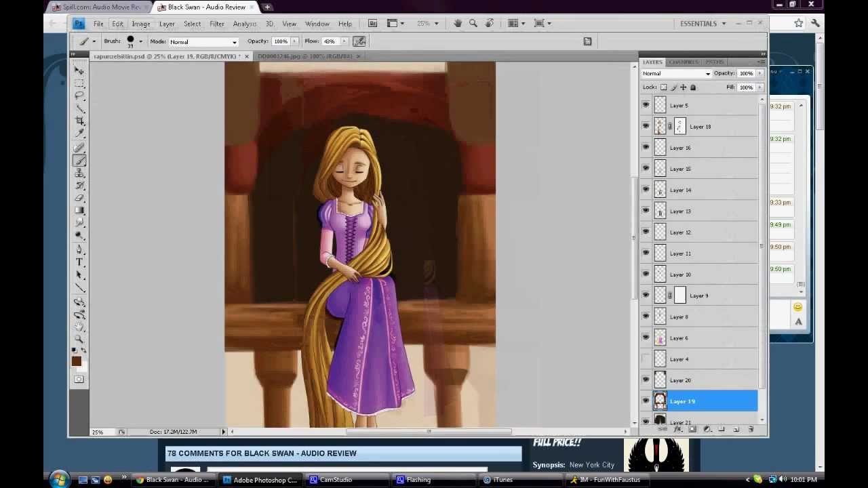Show Layer 4 by enabling visibility
Viewport: 868px width, 488px height.
point(646,359)
